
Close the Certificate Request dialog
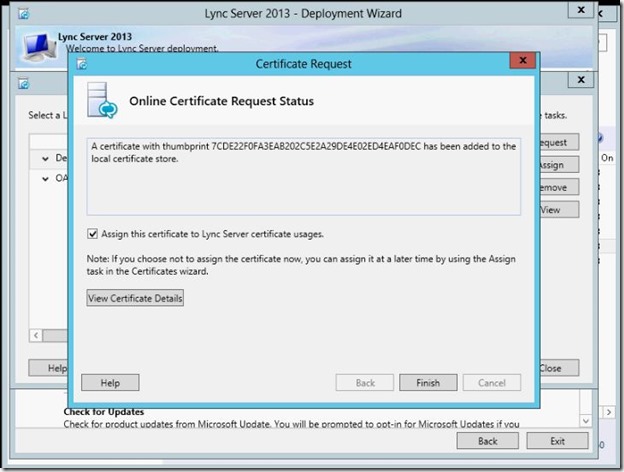[523, 60]
